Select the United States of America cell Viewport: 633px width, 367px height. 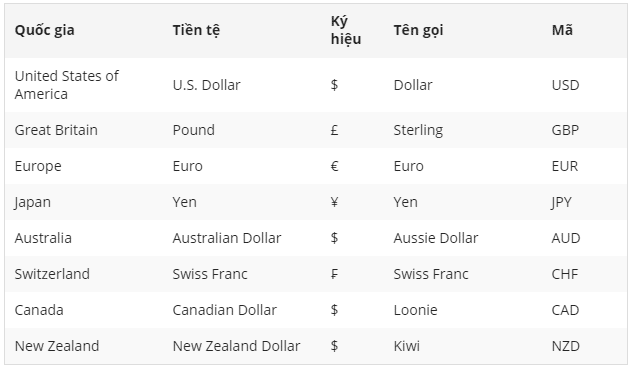(x=67, y=85)
